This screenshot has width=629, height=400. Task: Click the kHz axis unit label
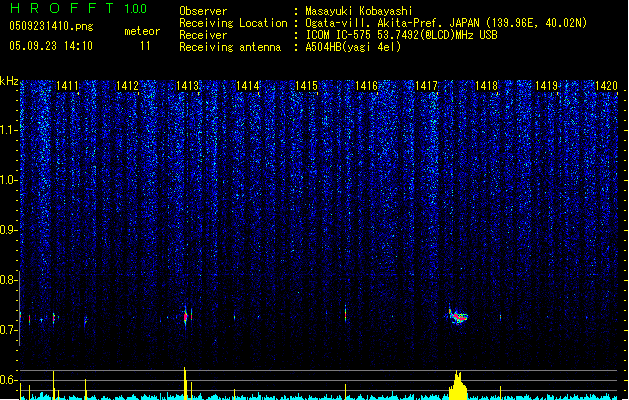[x=9, y=81]
